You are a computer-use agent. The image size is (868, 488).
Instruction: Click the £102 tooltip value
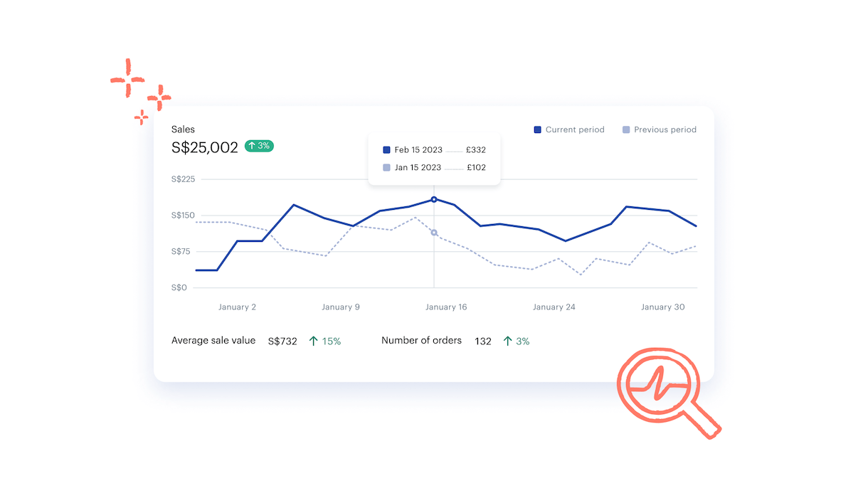(x=476, y=168)
